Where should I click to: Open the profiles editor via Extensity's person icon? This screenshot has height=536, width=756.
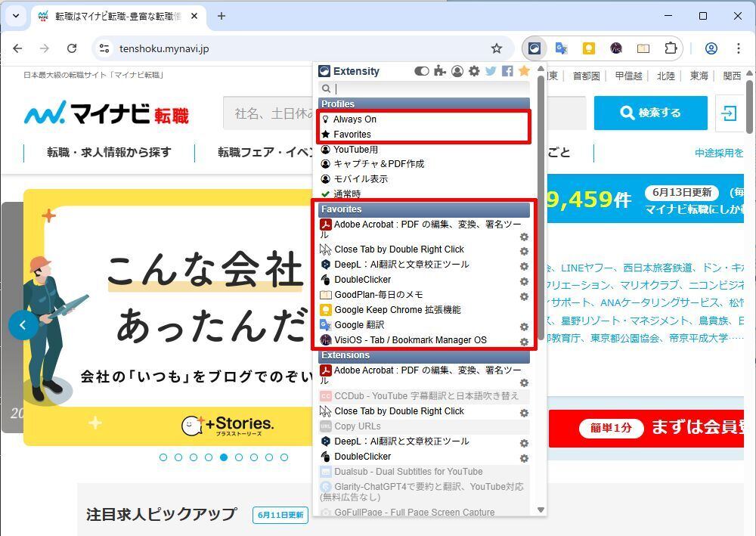pyautogui.click(x=457, y=71)
